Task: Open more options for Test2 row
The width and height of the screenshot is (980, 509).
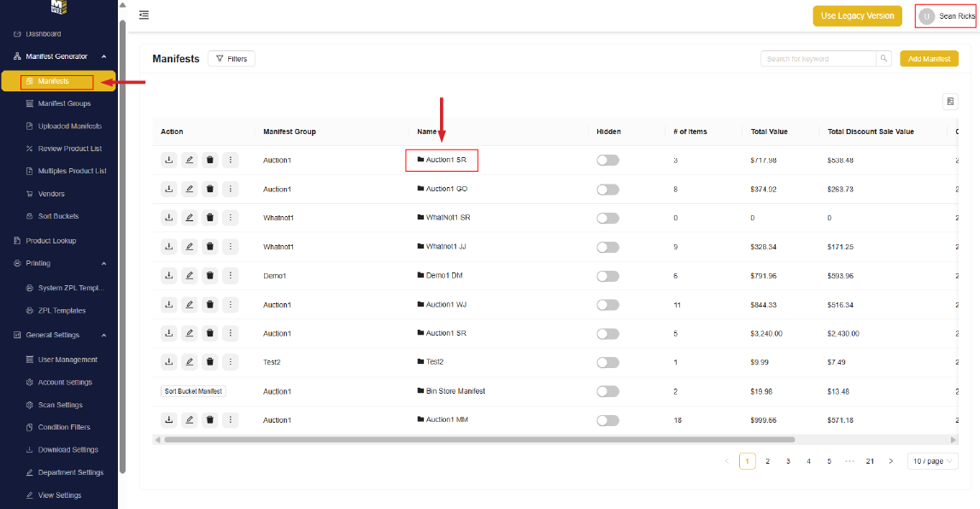Action: pos(231,362)
